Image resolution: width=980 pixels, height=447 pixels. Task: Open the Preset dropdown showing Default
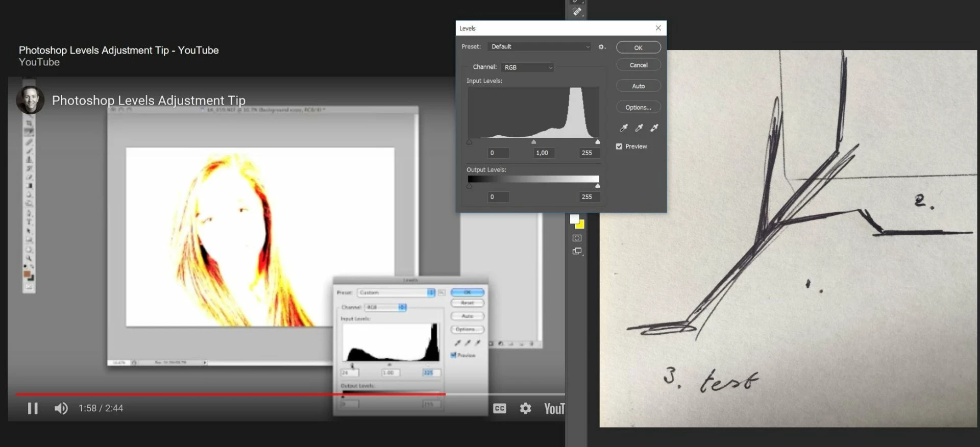tap(540, 46)
